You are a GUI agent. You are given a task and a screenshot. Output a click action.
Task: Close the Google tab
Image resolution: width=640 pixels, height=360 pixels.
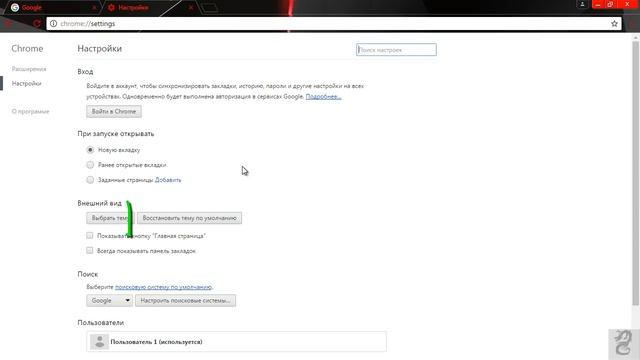coord(94,7)
